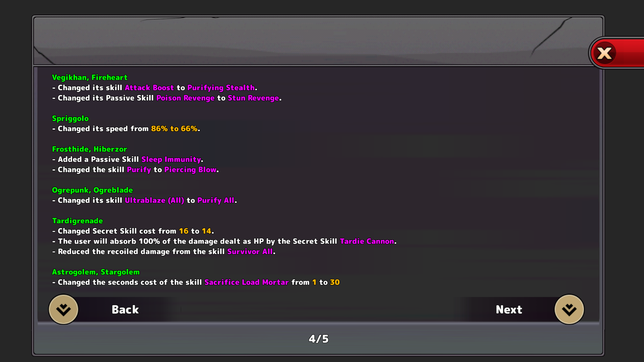Return to previous page via Back label
Screen dimensions: 644x362
pyautogui.click(x=125, y=309)
